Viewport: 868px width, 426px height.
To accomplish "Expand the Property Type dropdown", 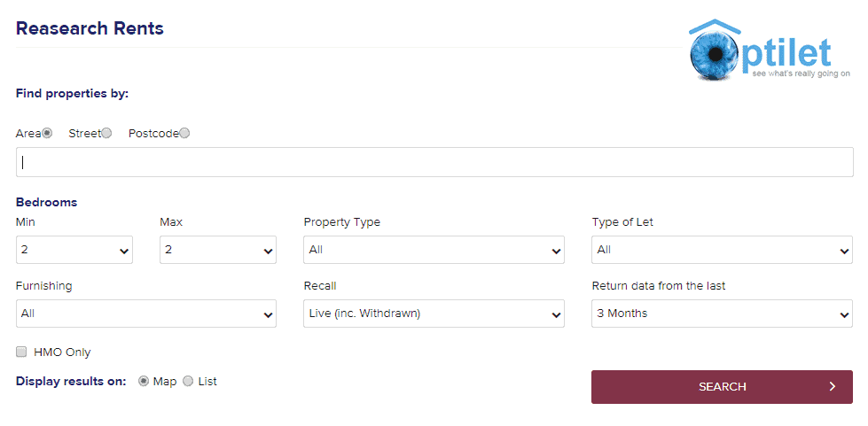I will [x=434, y=251].
